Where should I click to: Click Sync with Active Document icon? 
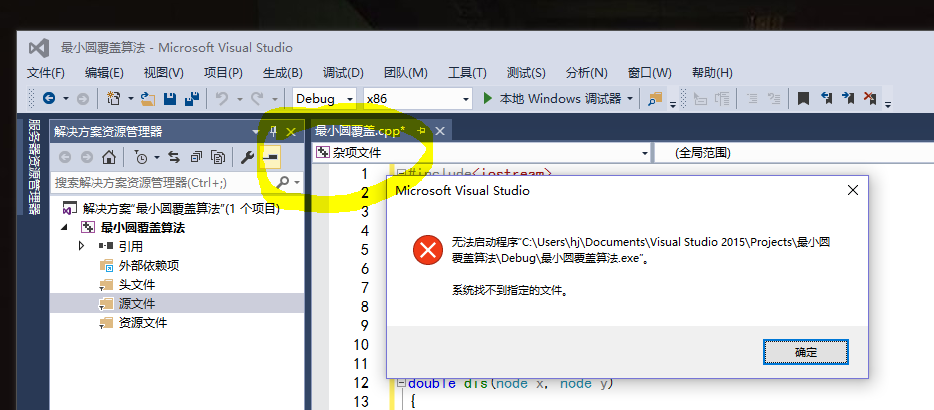(x=174, y=157)
